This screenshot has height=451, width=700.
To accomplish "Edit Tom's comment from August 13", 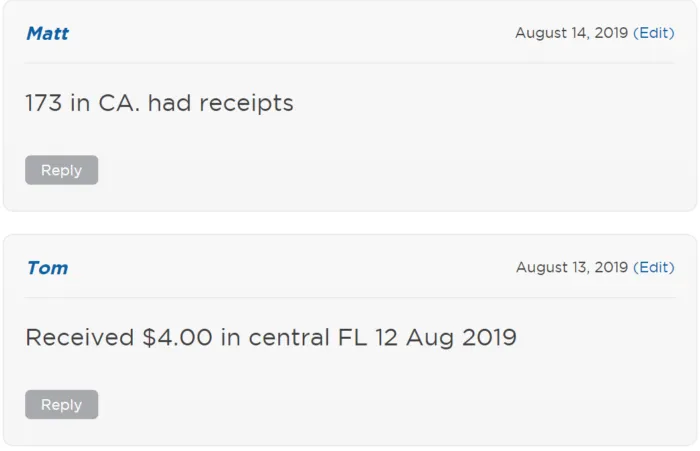I will point(654,267).
